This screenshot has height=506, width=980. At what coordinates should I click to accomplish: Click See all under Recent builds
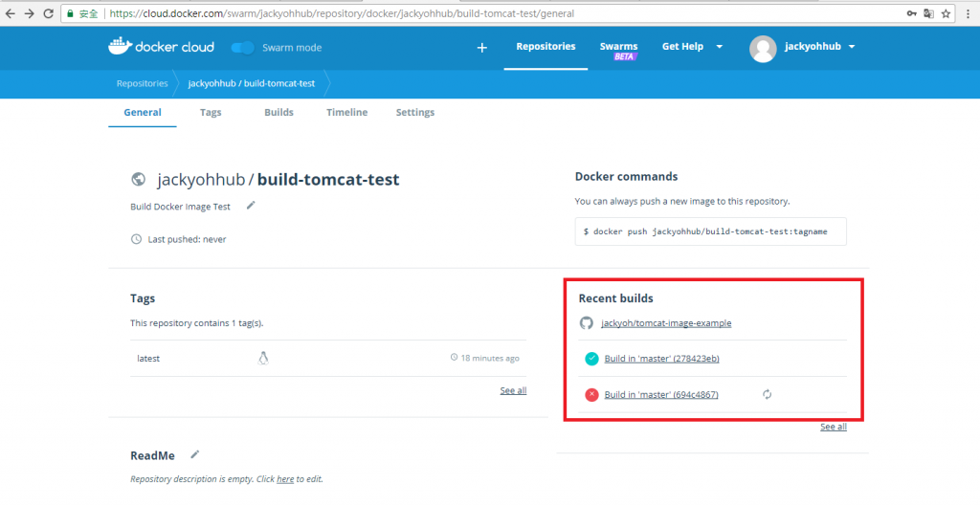834,427
